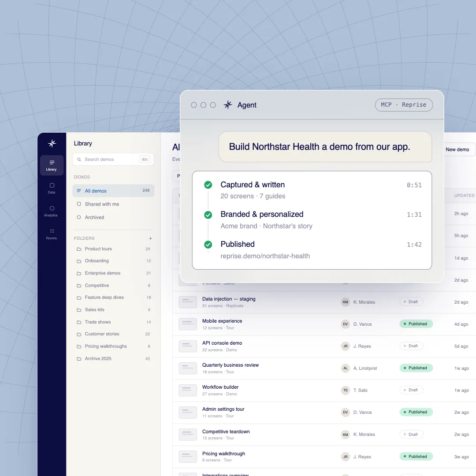Open the Data section in navigation rail

pos(52,188)
